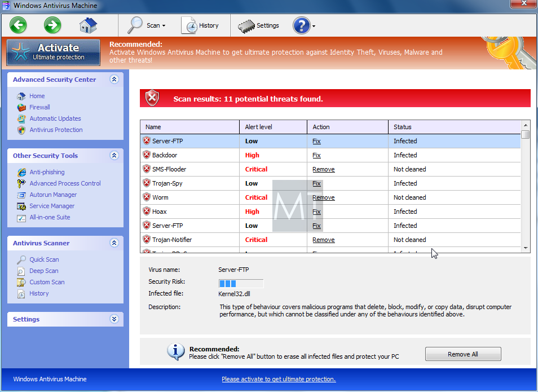Click Fix for the Backdoor threat
Image resolution: width=538 pixels, height=392 pixels.
point(316,156)
